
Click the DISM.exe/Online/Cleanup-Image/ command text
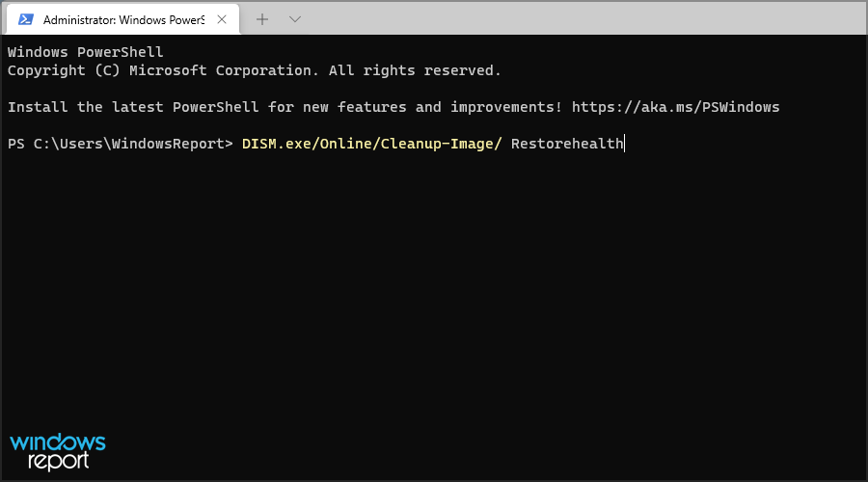(x=372, y=144)
